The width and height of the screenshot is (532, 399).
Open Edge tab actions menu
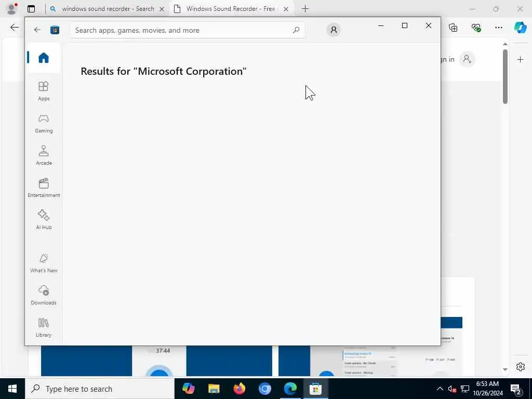pos(31,9)
